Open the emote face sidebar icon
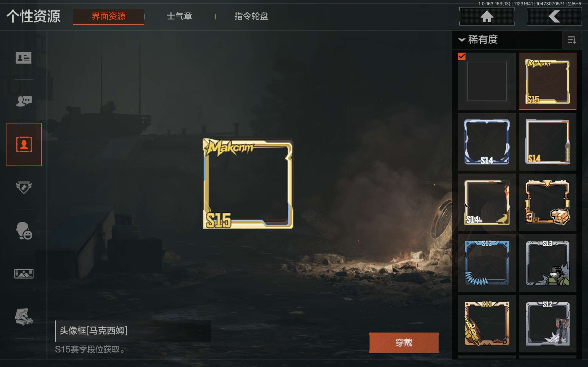 click(x=24, y=231)
